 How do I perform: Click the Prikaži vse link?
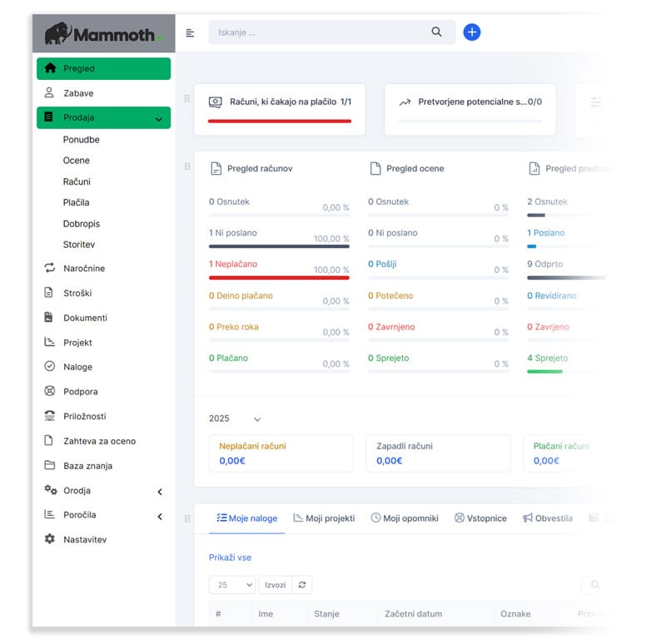point(230,557)
